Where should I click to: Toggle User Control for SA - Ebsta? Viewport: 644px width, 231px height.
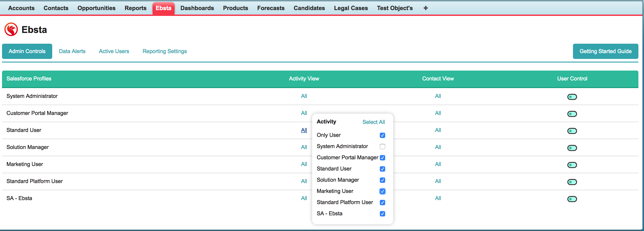tap(572, 199)
